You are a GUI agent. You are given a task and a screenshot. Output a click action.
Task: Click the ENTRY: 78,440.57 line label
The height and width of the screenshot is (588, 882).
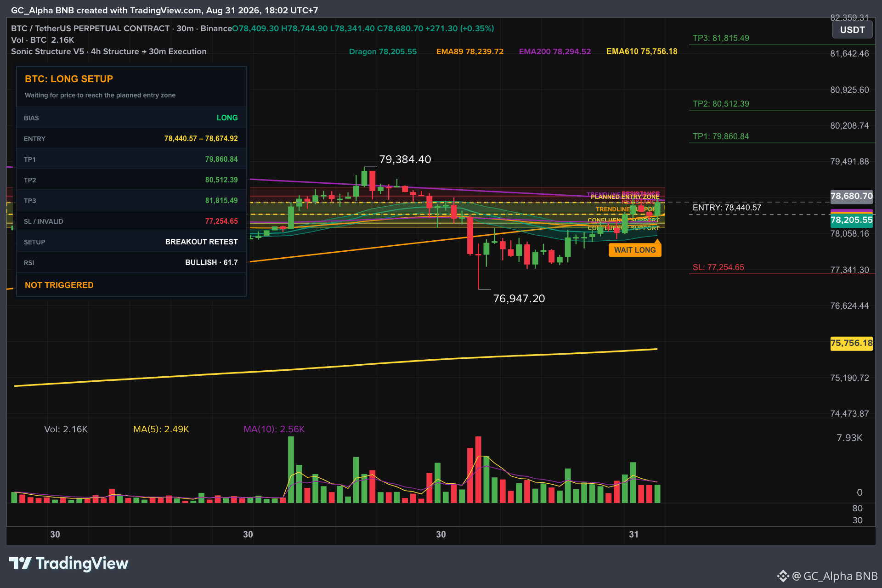pos(727,208)
